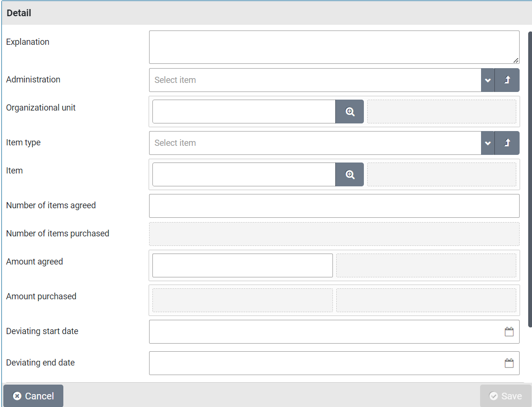Click the Item lookup magnifier icon
The width and height of the screenshot is (532, 407).
(350, 174)
